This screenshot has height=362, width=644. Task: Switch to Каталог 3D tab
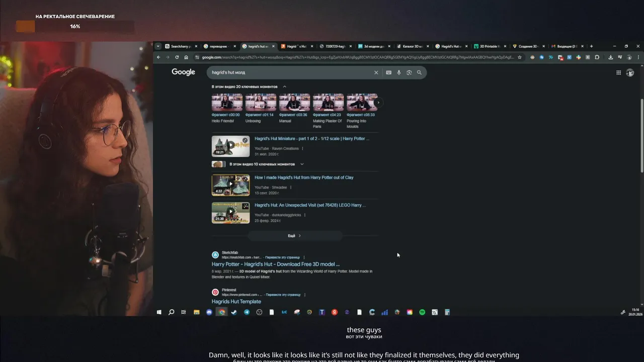pyautogui.click(x=412, y=46)
